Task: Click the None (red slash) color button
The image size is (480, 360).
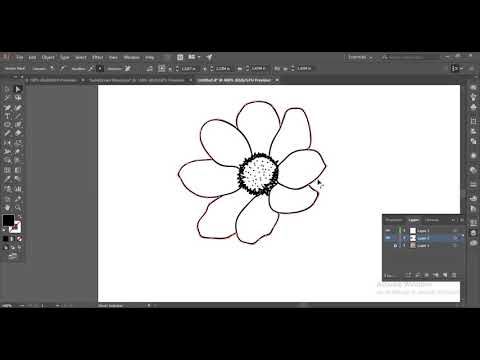Action: coord(19,239)
